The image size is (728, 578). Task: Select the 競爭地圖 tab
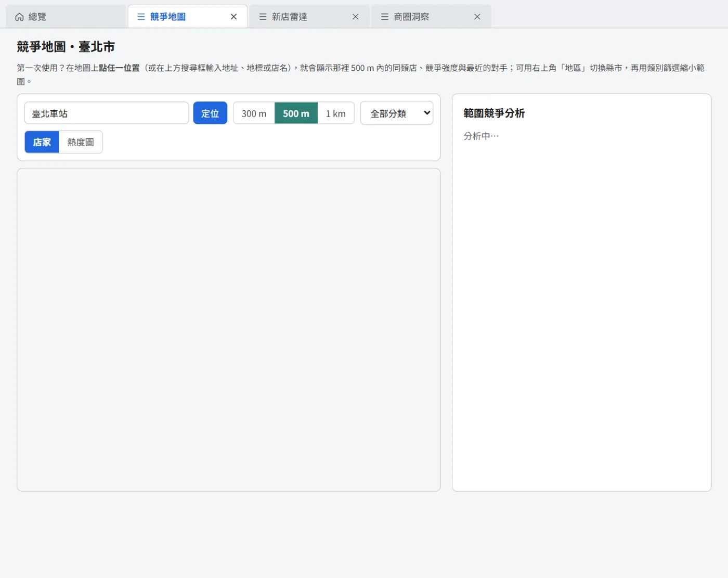click(x=188, y=17)
